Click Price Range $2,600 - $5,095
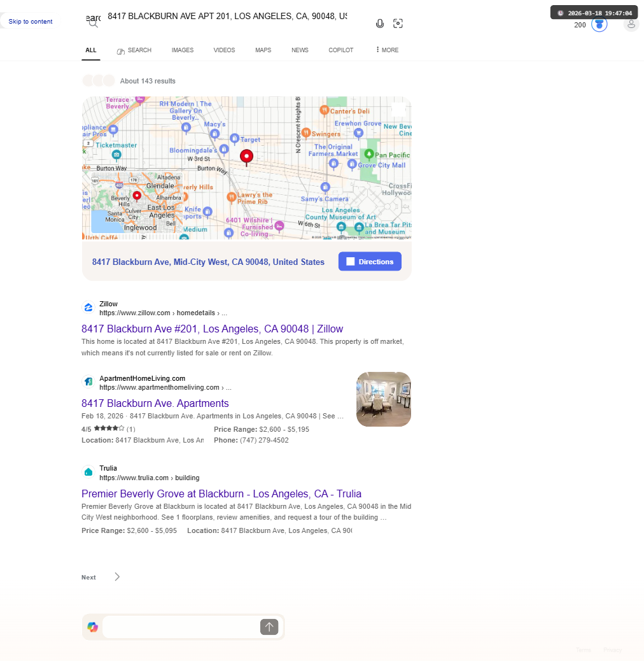 pyautogui.click(x=129, y=530)
